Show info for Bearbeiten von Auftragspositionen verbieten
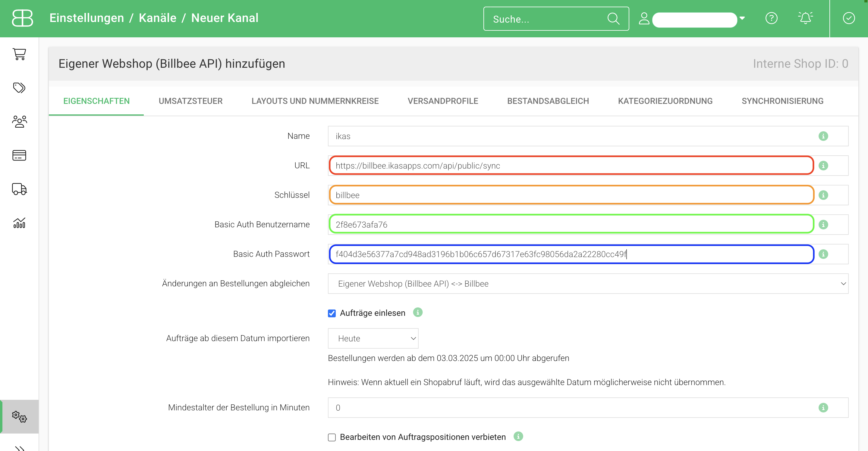 click(x=518, y=436)
